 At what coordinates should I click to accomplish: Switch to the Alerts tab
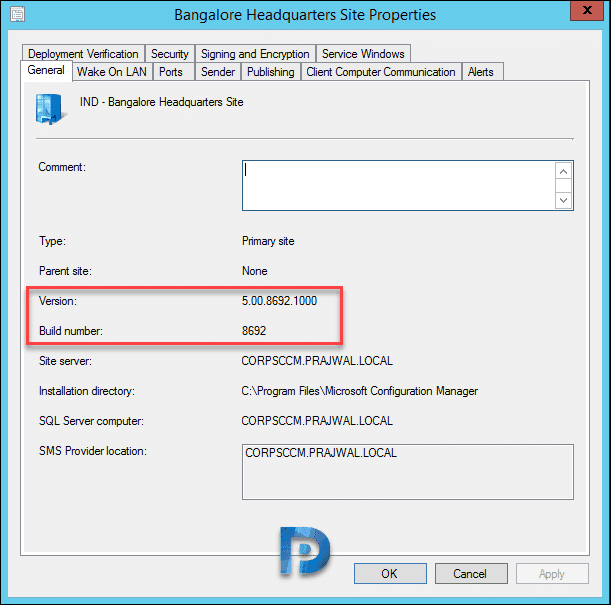coord(481,72)
